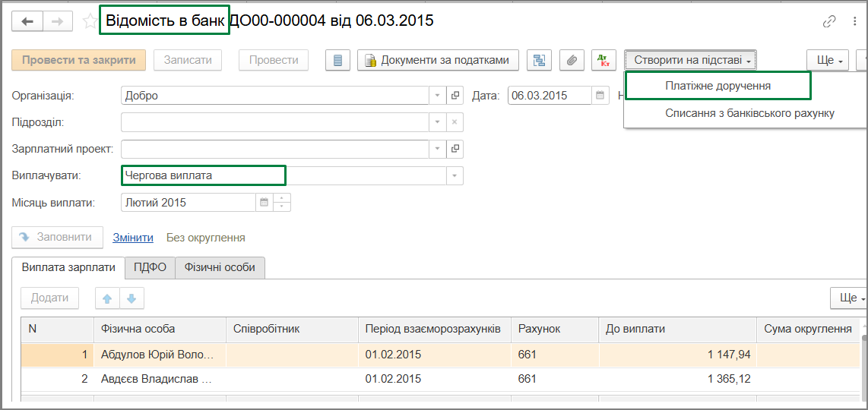The height and width of the screenshot is (410, 868).
Task: Click the Документи за податками button
Action: (x=438, y=60)
